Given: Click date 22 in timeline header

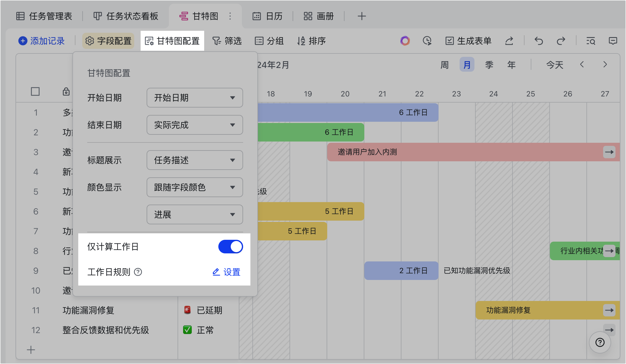Looking at the screenshot, I should coord(419,94).
